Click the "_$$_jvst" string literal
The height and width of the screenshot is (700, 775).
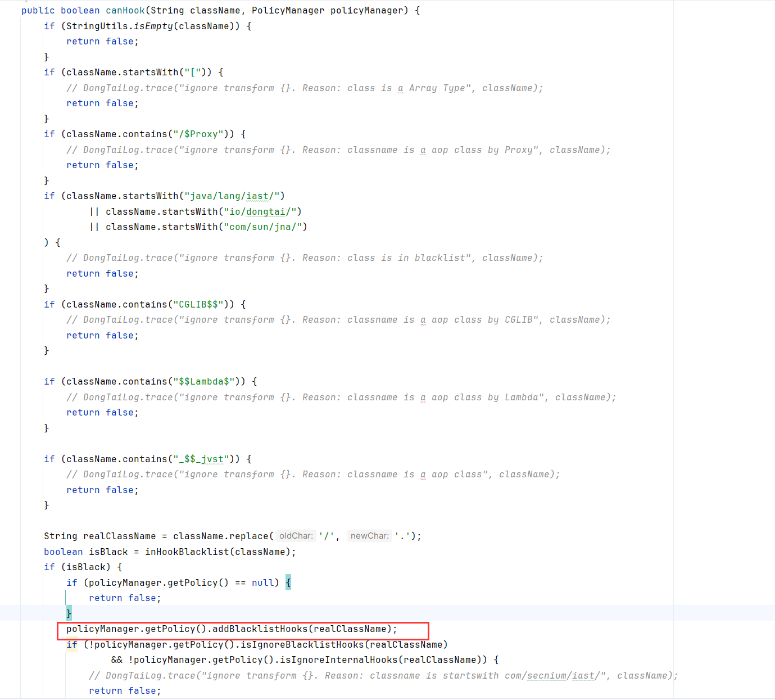[x=201, y=459]
